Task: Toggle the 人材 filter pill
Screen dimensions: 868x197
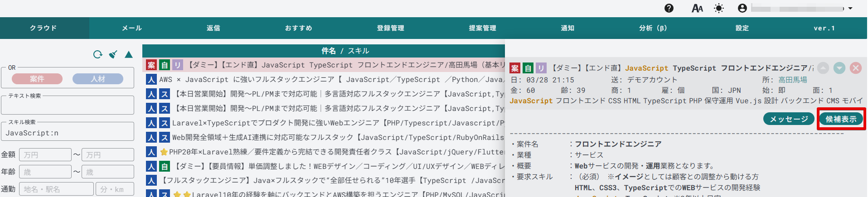Action: 98,79
